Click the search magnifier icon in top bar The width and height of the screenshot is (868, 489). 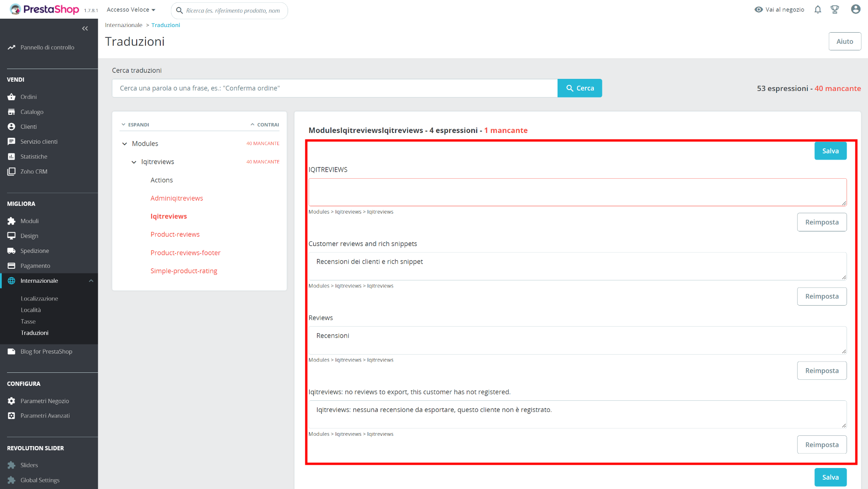tap(179, 10)
